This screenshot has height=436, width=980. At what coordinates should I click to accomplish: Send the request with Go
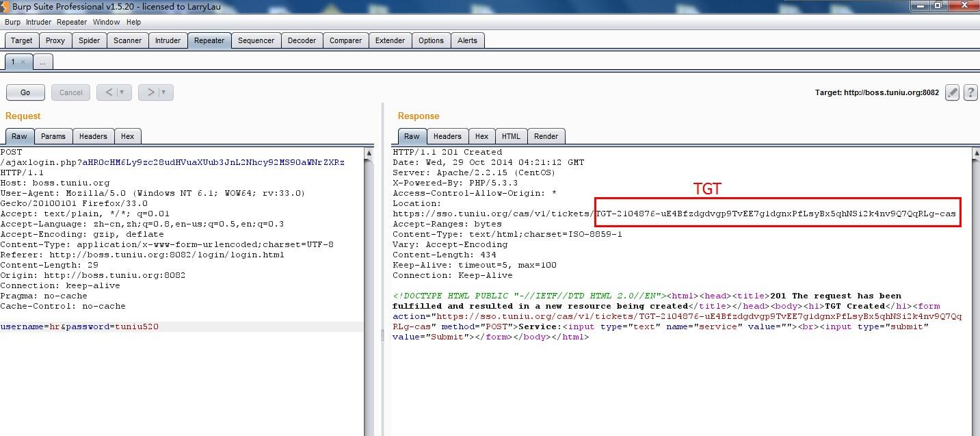25,92
